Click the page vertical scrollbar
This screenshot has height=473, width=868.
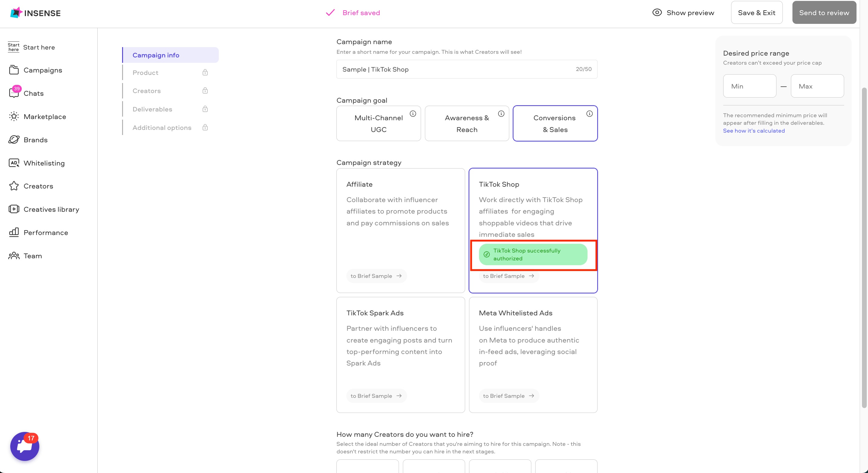(864, 247)
